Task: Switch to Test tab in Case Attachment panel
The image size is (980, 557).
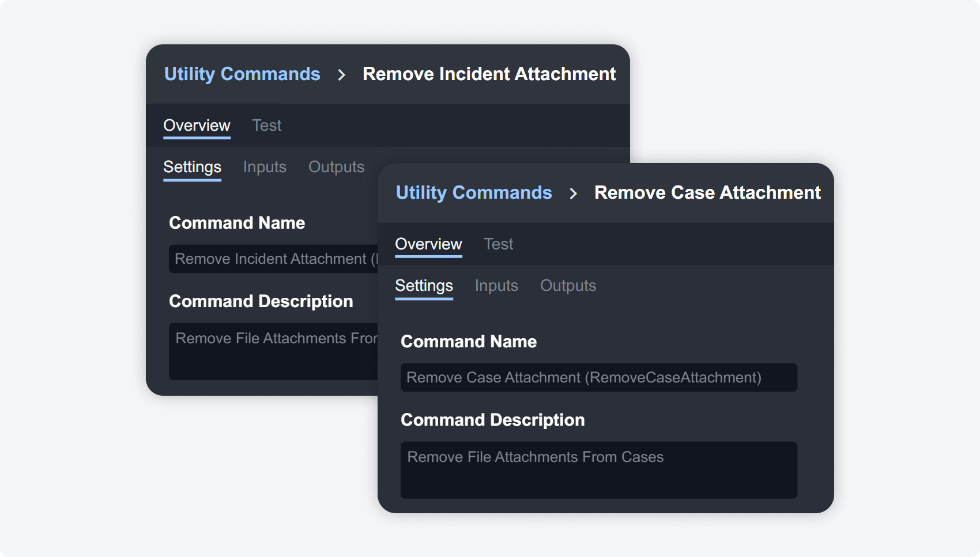Action: click(x=498, y=244)
